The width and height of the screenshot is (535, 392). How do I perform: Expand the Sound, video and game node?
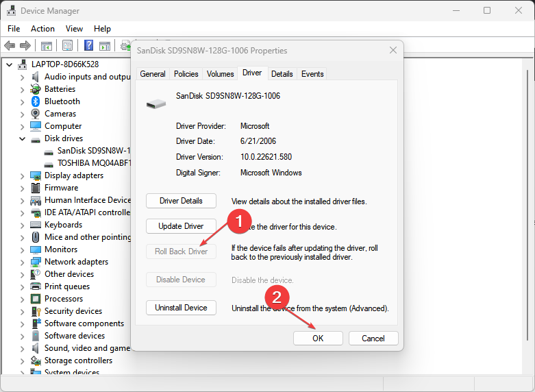(22, 349)
